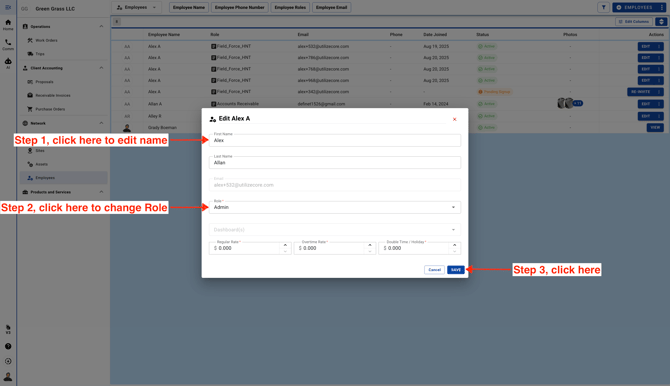The image size is (670, 386).
Task: Open the kebab menu on the Employees button
Action: [662, 7]
